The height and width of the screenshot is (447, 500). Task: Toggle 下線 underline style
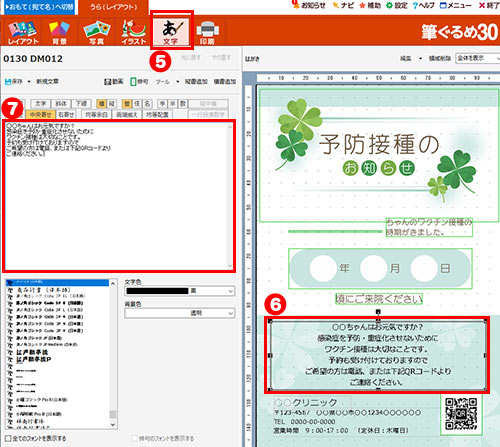pyautogui.click(x=81, y=104)
